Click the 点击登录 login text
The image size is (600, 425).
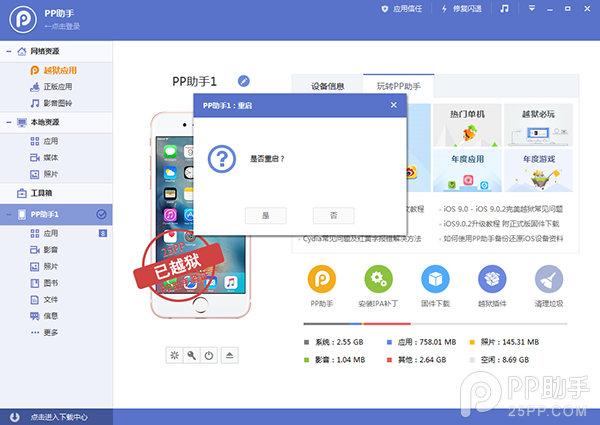coord(62,26)
